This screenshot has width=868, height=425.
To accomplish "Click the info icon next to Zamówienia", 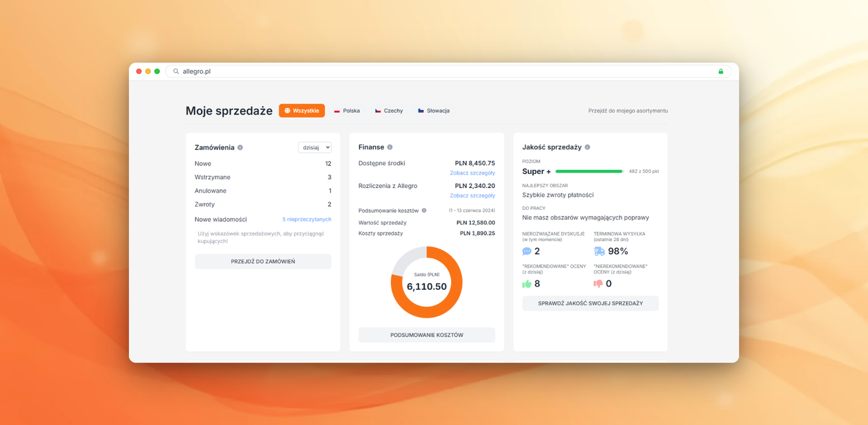I will coord(240,147).
